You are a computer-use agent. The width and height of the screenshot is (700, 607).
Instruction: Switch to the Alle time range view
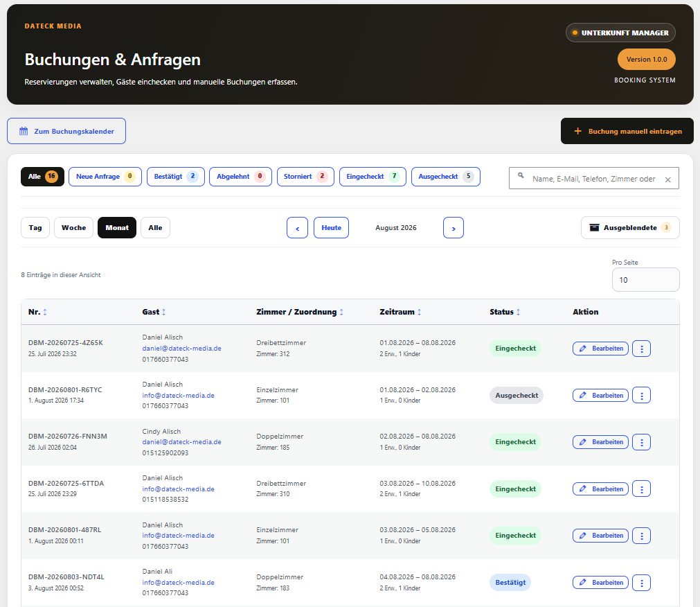tap(155, 228)
